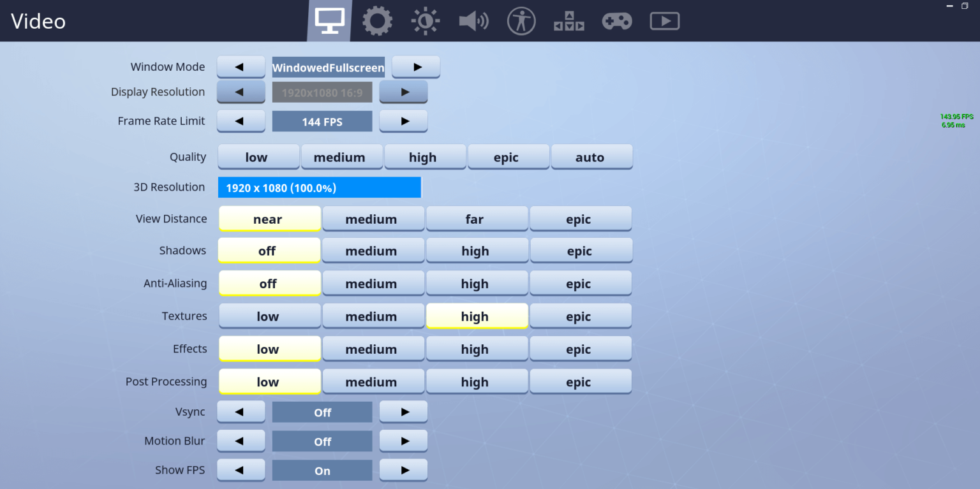The width and height of the screenshot is (980, 489).
Task: Set Shadows to medium
Action: [371, 251]
